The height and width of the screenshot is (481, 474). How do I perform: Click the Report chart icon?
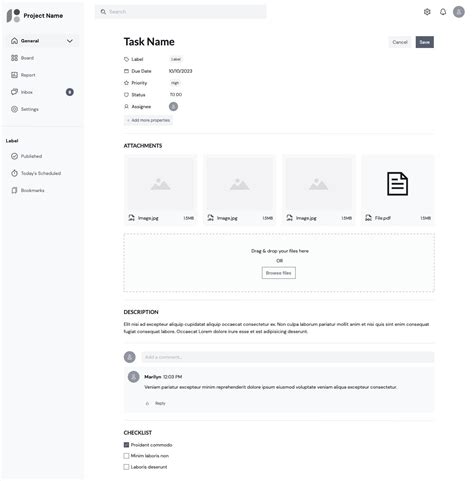click(x=14, y=75)
